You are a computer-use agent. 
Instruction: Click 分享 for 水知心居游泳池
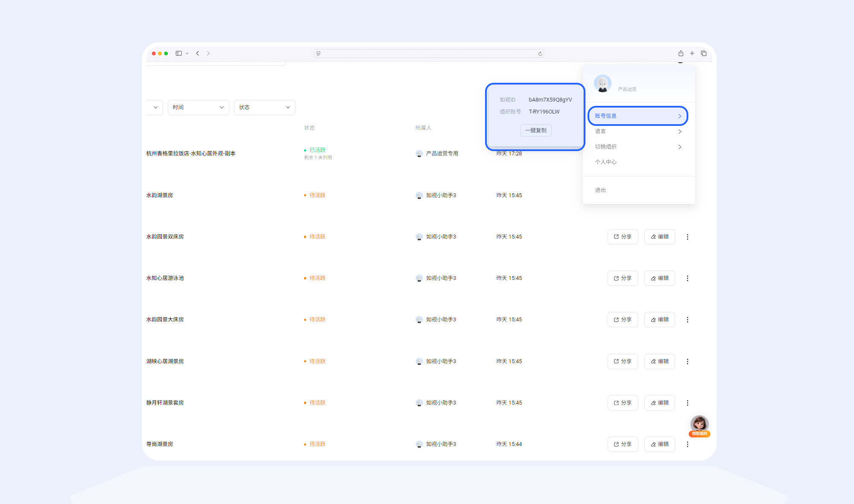623,278
